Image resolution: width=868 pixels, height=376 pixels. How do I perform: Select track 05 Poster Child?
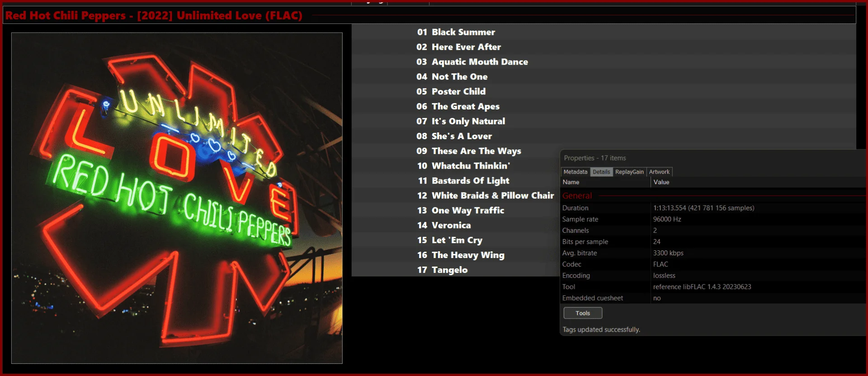click(604, 91)
